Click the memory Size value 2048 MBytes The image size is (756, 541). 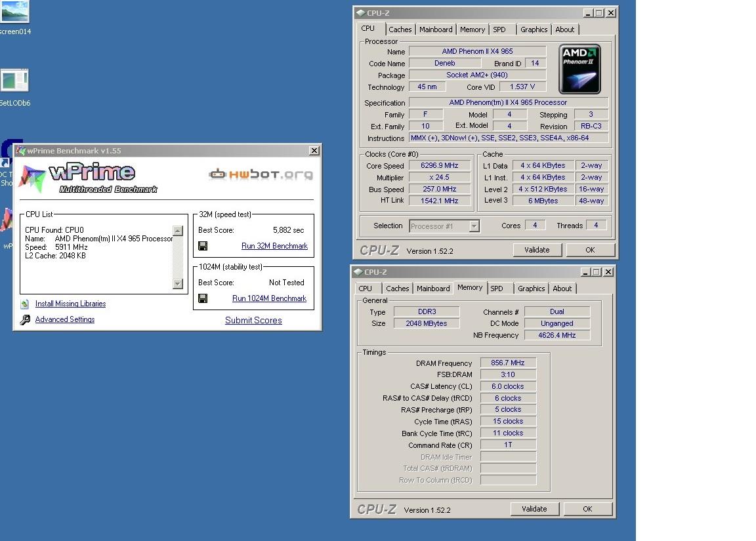click(x=427, y=324)
